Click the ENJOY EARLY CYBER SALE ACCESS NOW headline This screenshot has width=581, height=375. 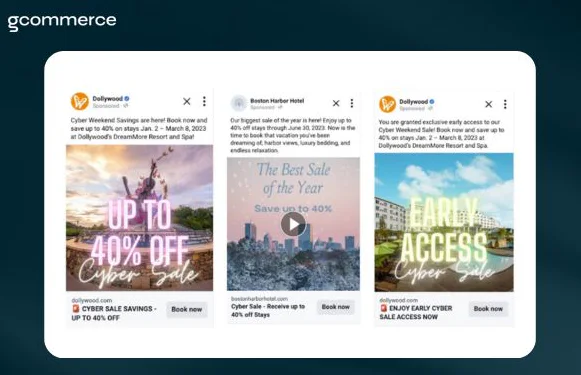point(416,312)
